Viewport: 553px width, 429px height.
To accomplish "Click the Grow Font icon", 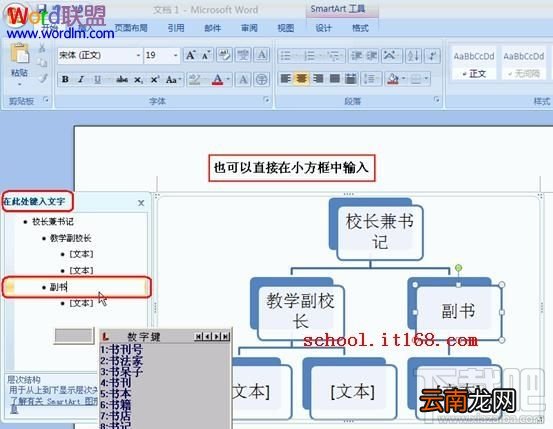I will pyautogui.click(x=191, y=55).
